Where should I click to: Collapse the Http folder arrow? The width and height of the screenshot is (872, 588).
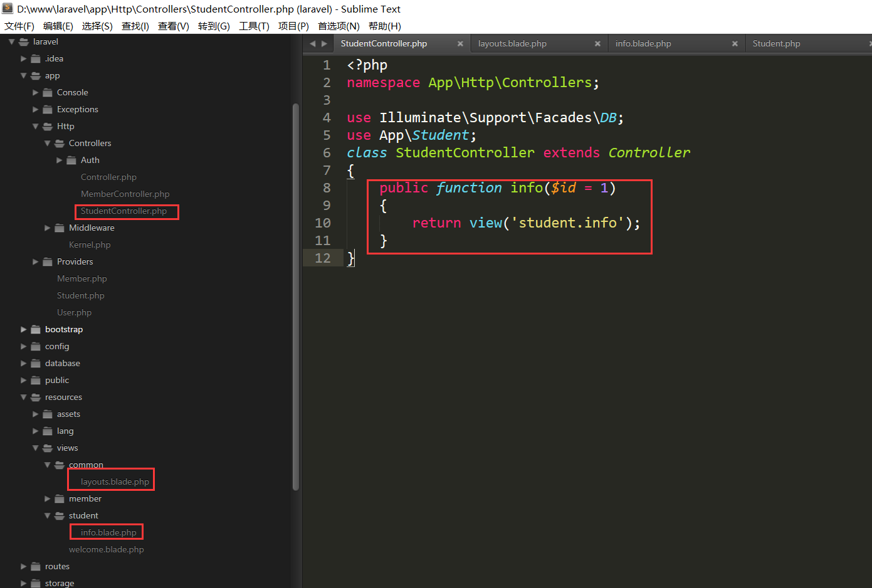[x=35, y=126]
